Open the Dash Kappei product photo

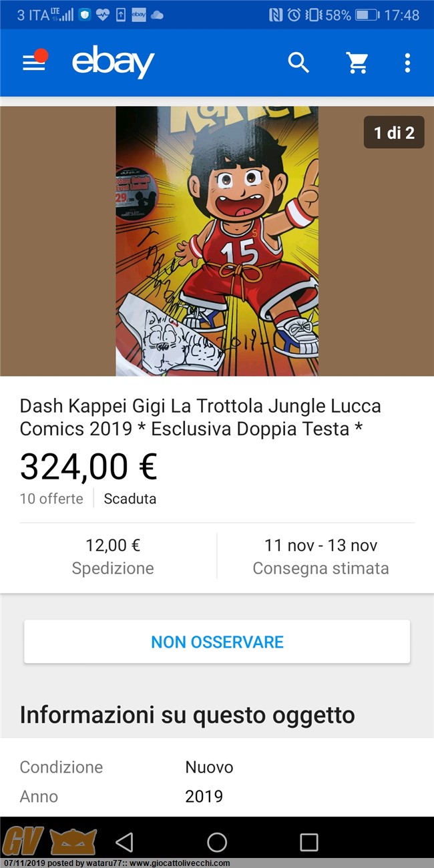[x=217, y=241]
